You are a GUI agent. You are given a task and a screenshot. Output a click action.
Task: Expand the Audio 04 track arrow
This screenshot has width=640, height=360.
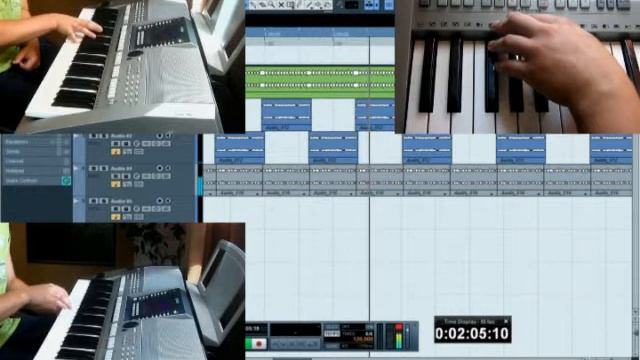(x=76, y=168)
